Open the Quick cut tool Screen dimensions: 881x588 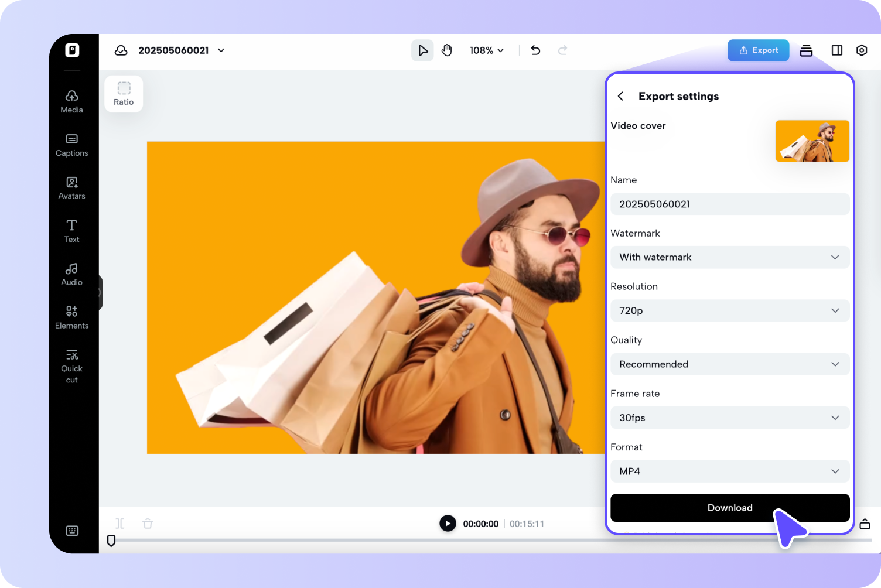pos(72,366)
